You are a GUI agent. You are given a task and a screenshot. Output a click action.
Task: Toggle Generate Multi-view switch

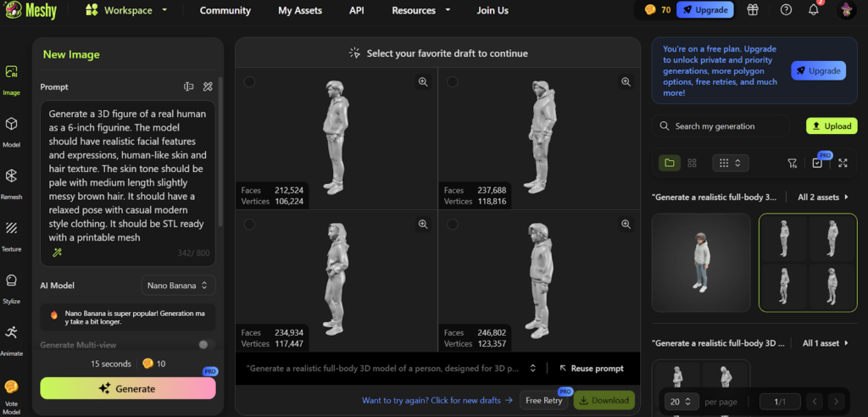tap(204, 345)
